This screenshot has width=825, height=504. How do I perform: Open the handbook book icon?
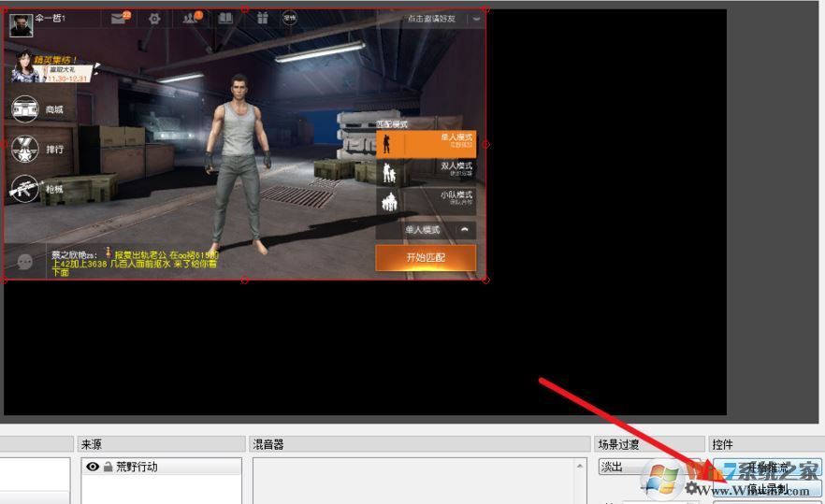click(x=224, y=19)
